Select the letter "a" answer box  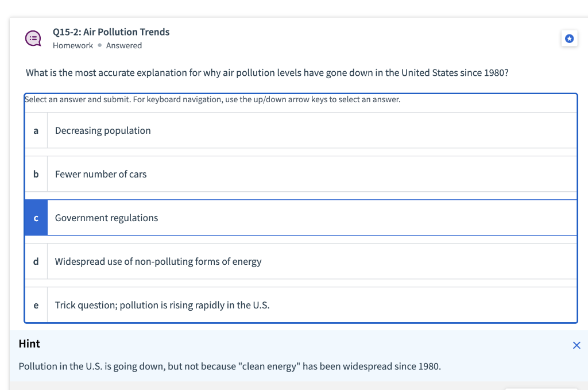pos(36,131)
